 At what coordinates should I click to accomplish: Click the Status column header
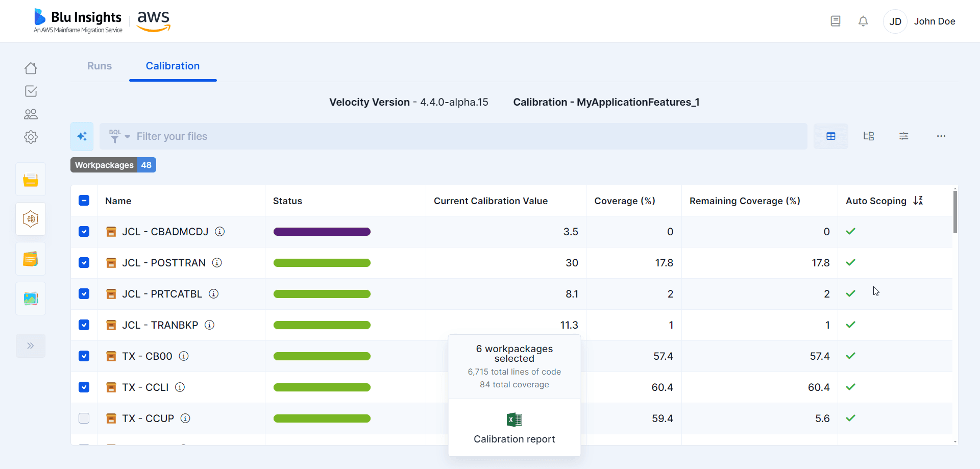click(287, 201)
